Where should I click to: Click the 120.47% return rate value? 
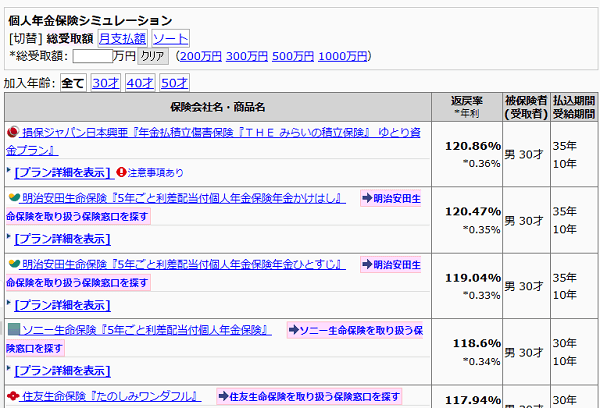point(473,212)
